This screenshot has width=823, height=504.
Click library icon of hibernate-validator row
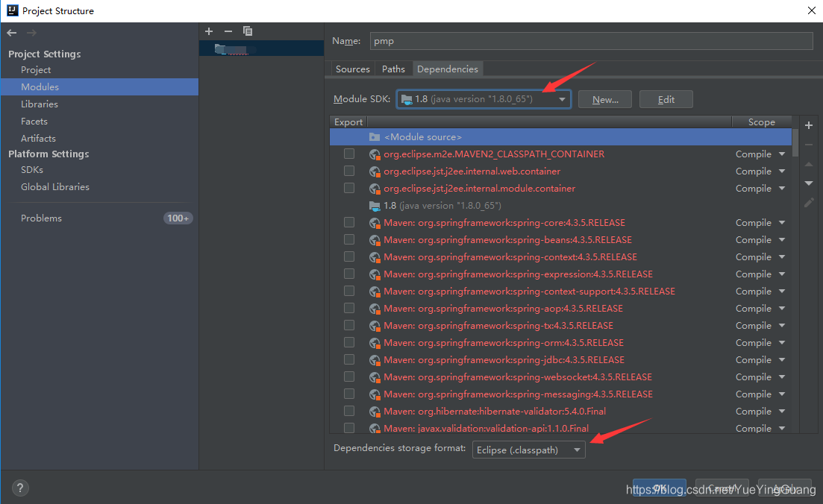point(375,412)
